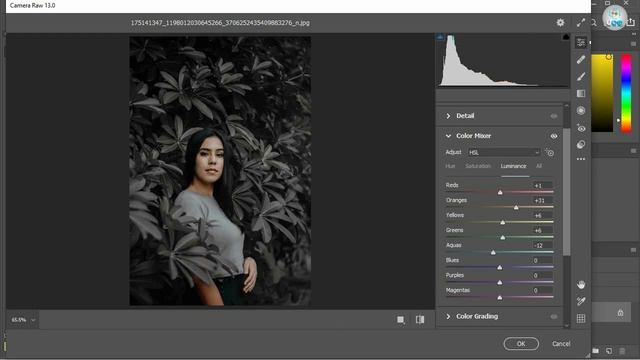Select the Adjustment Brush tool

(581, 76)
